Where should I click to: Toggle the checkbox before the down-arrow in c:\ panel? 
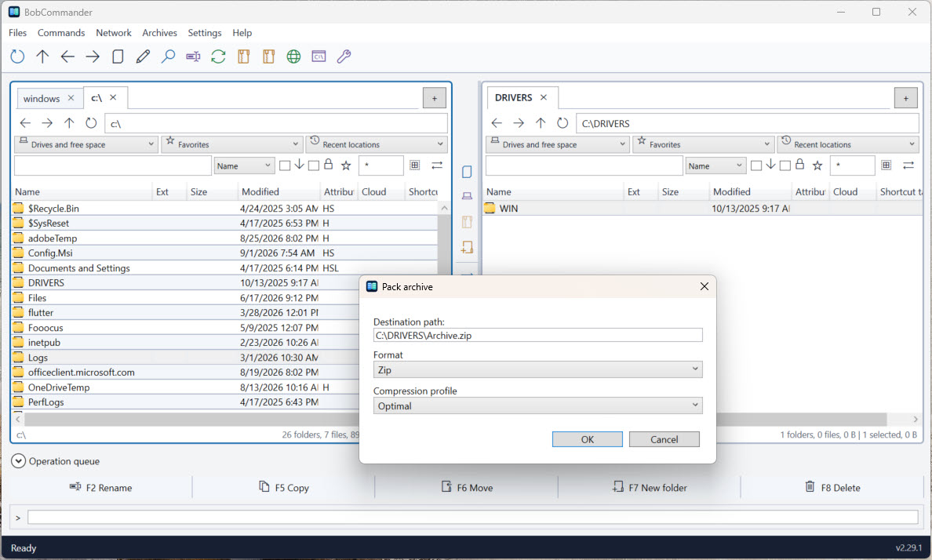[285, 165]
